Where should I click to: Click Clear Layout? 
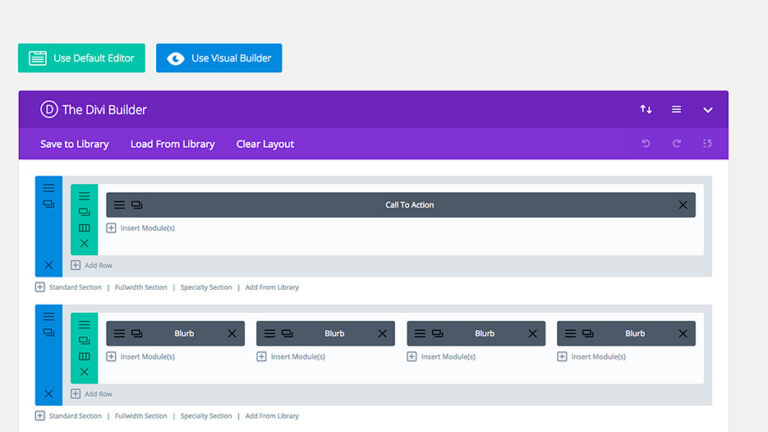coord(265,144)
